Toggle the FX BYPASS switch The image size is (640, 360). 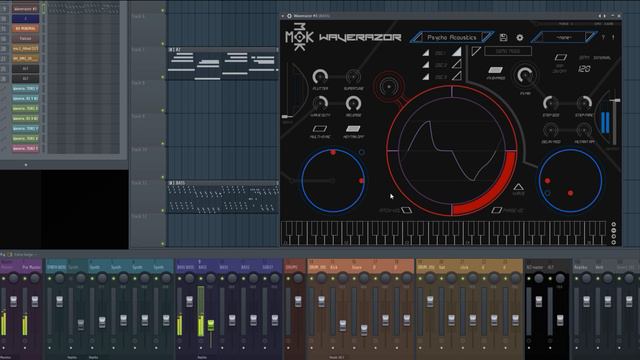(495, 70)
